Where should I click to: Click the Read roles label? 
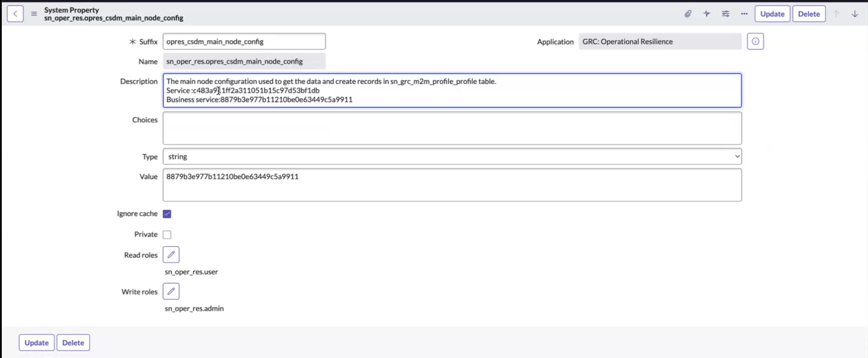click(x=141, y=255)
